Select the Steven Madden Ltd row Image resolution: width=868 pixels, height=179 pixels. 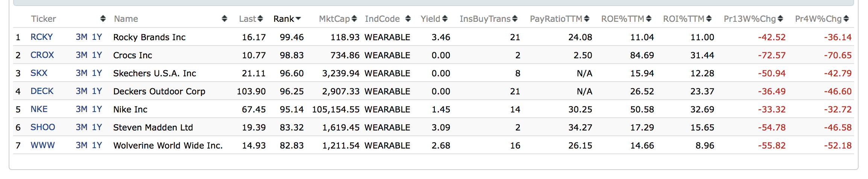click(153, 127)
